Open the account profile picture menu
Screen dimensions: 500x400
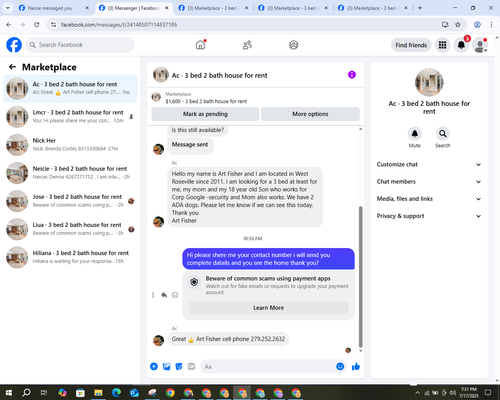480,45
